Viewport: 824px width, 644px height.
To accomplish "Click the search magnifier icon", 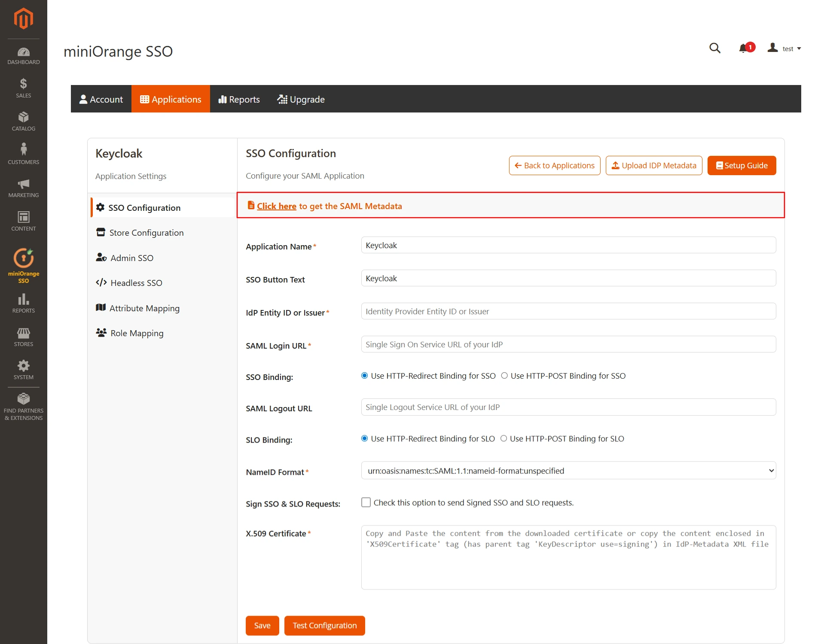I will pos(714,48).
